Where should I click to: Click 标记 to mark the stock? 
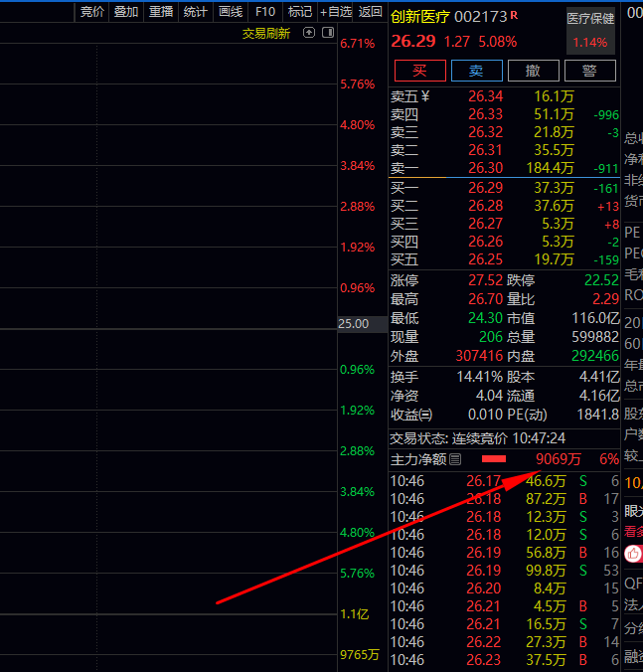point(300,12)
